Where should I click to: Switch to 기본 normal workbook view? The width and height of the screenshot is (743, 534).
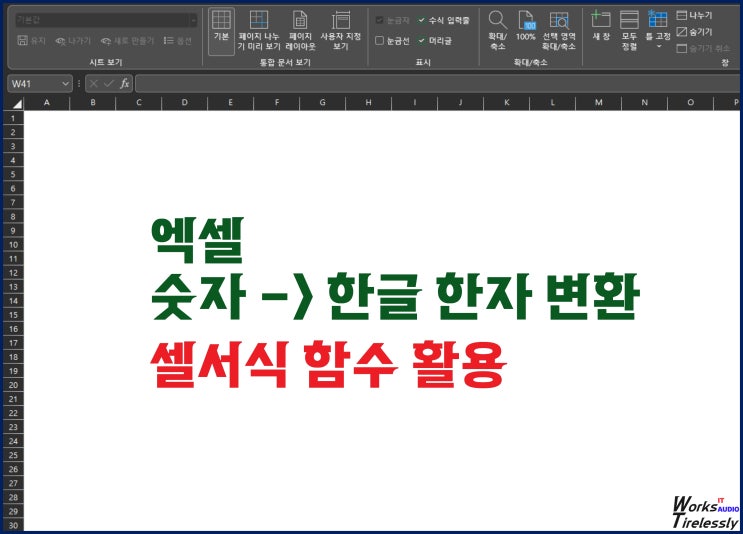[x=221, y=31]
